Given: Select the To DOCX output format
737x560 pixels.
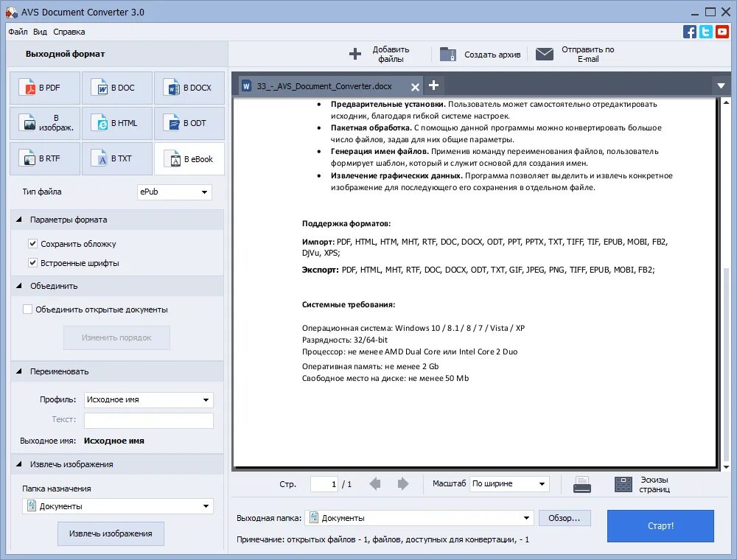Looking at the screenshot, I should (x=189, y=88).
